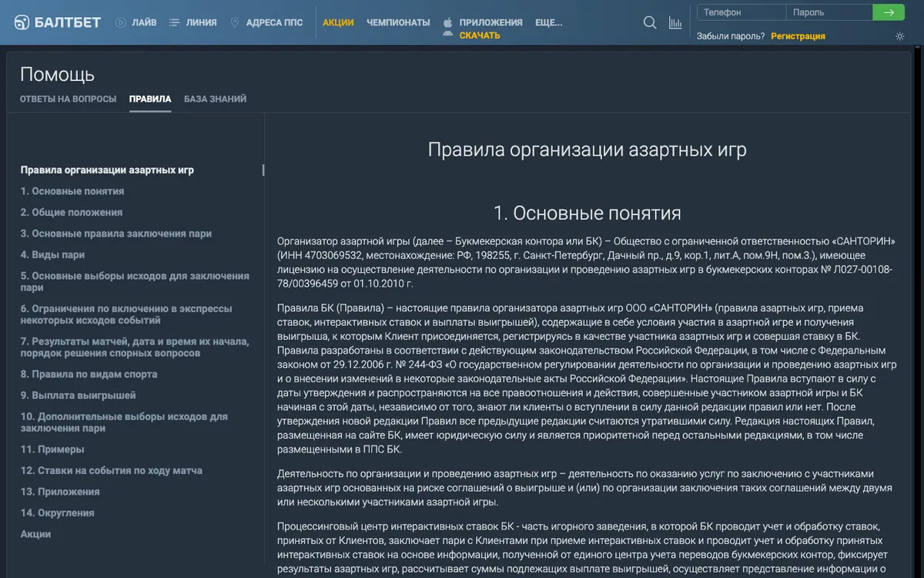Open the statistics bar chart icon
The height and width of the screenshot is (578, 924).
pyautogui.click(x=675, y=22)
